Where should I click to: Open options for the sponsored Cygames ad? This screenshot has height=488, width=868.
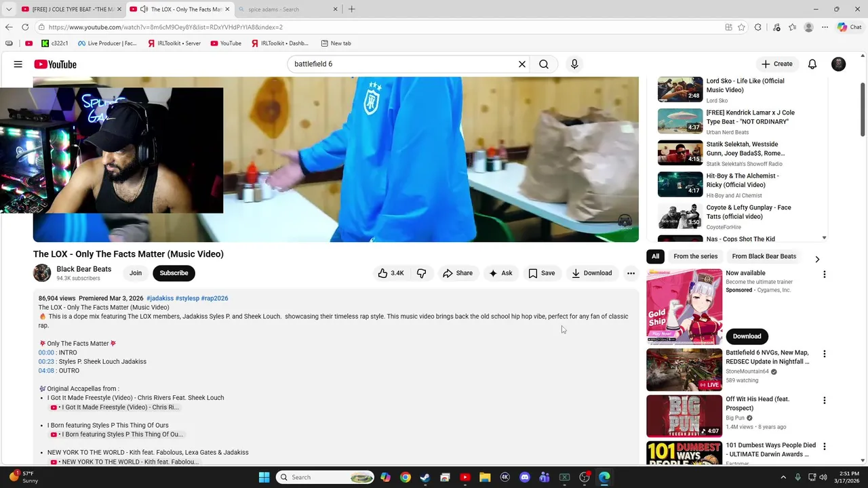tap(825, 274)
